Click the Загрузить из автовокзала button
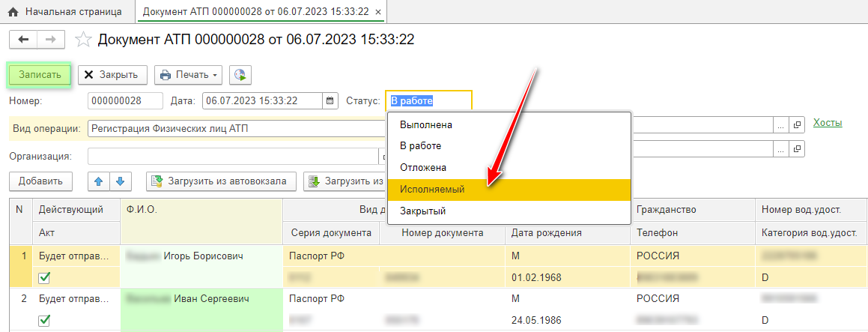Screen dimensions: 868x332 (221, 181)
